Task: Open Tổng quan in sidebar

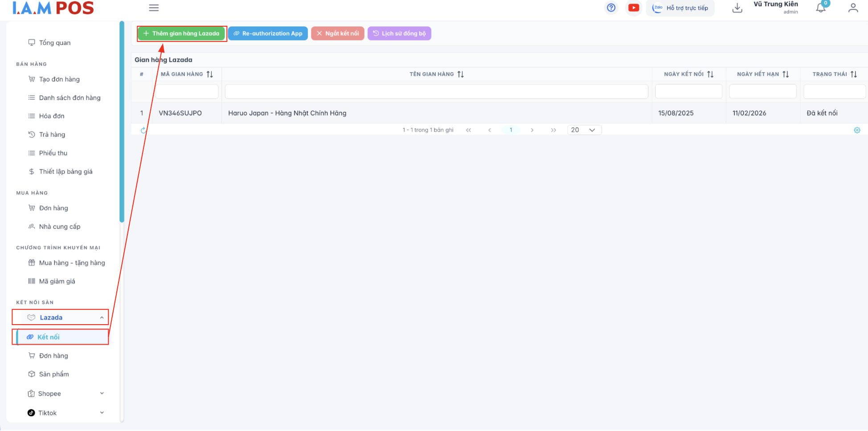Action: point(54,43)
